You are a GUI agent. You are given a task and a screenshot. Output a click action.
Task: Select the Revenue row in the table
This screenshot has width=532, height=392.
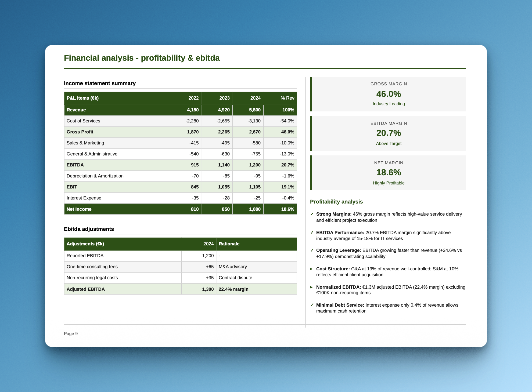180,110
